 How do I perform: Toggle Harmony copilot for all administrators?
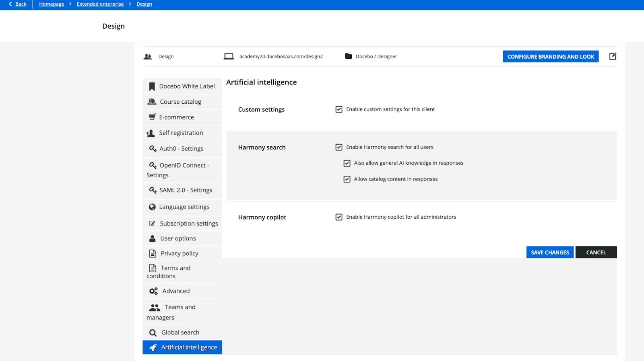tap(339, 217)
